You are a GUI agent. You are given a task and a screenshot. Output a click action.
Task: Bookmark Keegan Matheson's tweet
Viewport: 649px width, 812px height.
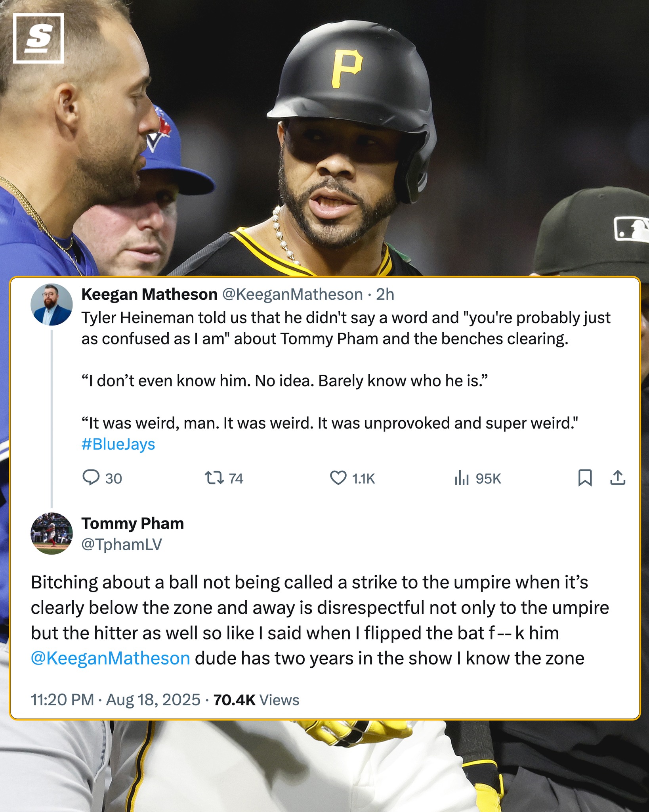pyautogui.click(x=585, y=478)
